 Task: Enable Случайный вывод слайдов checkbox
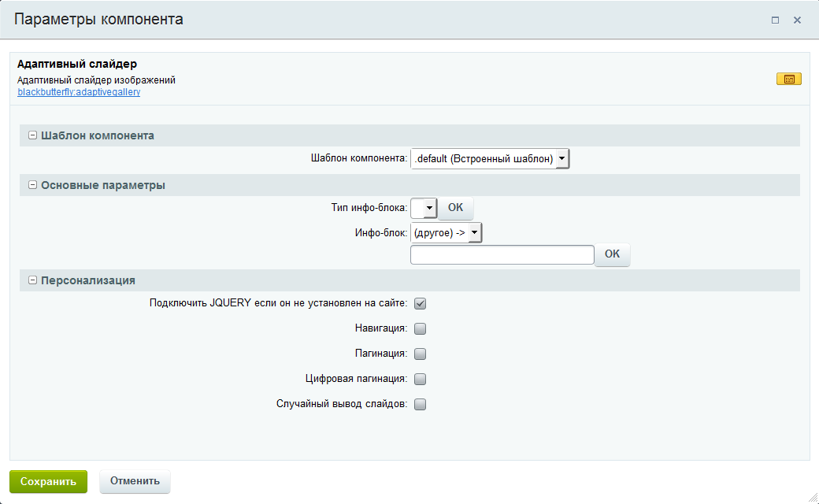coord(421,404)
